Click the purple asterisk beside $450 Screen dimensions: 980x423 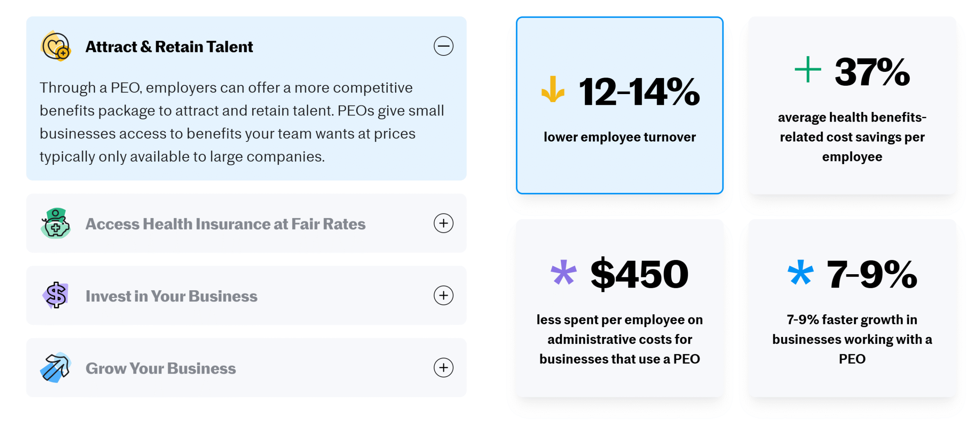tap(563, 272)
